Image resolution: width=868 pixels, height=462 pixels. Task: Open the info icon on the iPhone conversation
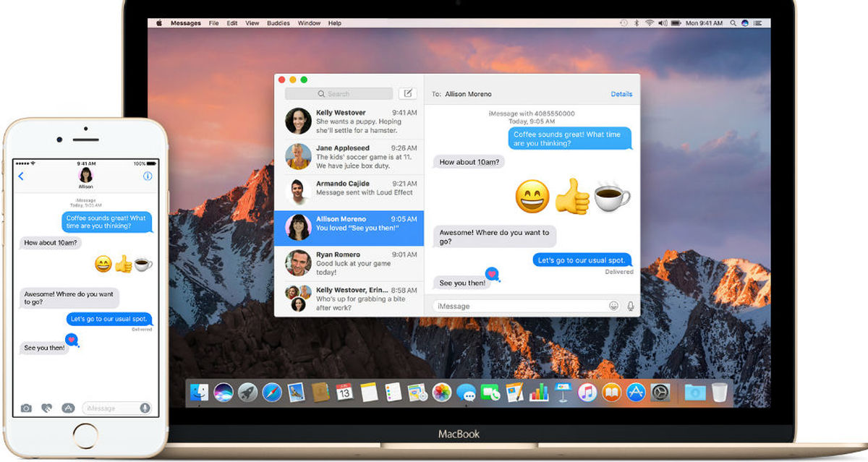tap(148, 176)
